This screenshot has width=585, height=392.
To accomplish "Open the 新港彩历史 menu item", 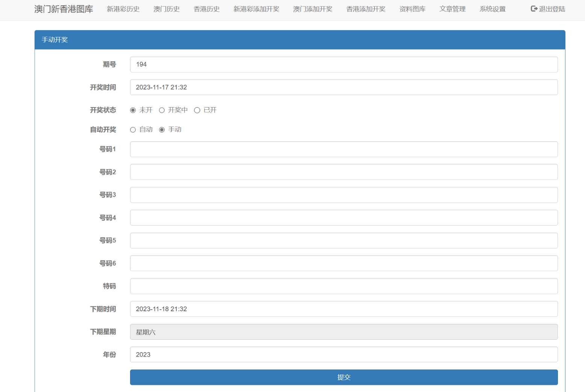I will click(x=123, y=9).
